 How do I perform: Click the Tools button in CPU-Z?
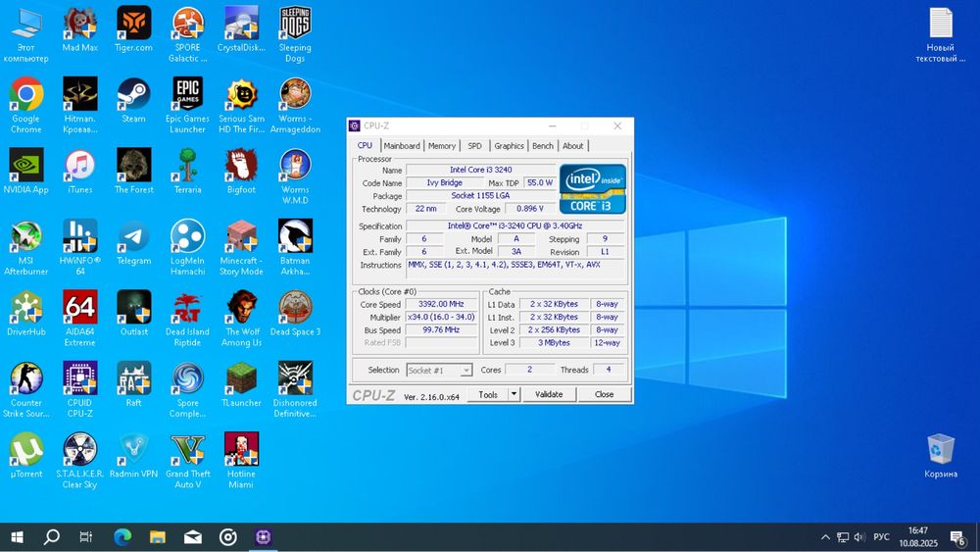point(488,394)
